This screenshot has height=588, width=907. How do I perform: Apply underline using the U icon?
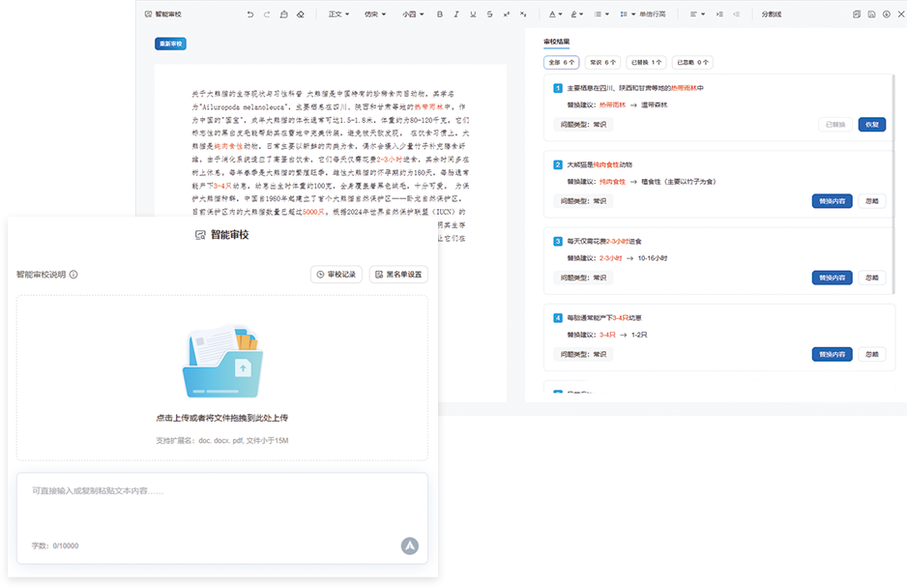pyautogui.click(x=473, y=15)
